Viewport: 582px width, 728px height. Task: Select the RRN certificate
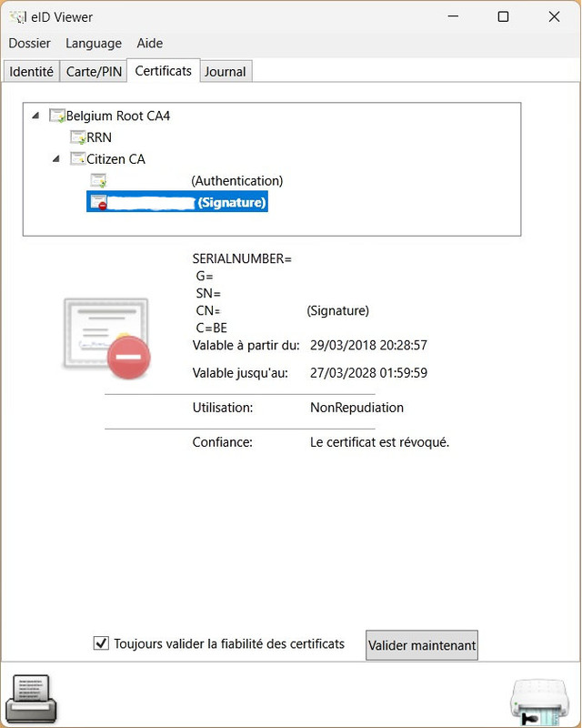click(x=99, y=137)
